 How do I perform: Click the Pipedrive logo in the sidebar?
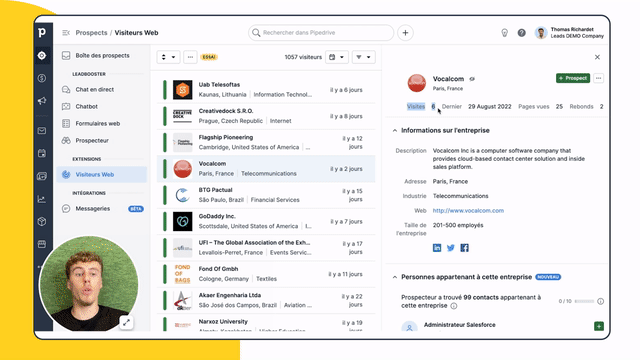42,33
